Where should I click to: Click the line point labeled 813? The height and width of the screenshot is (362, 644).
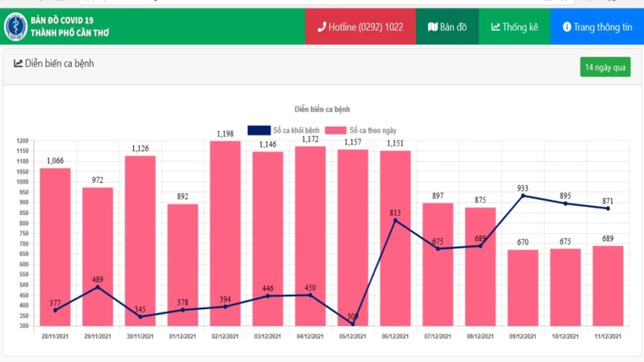[395, 220]
